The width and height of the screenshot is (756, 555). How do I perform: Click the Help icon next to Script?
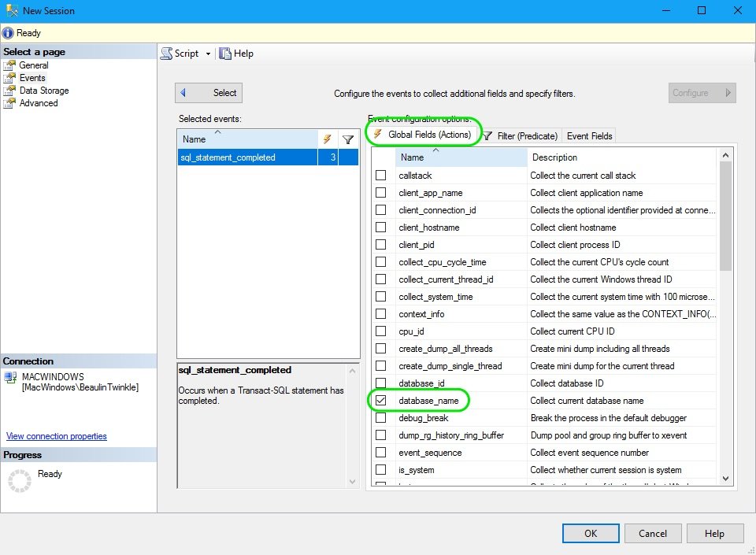coord(224,53)
